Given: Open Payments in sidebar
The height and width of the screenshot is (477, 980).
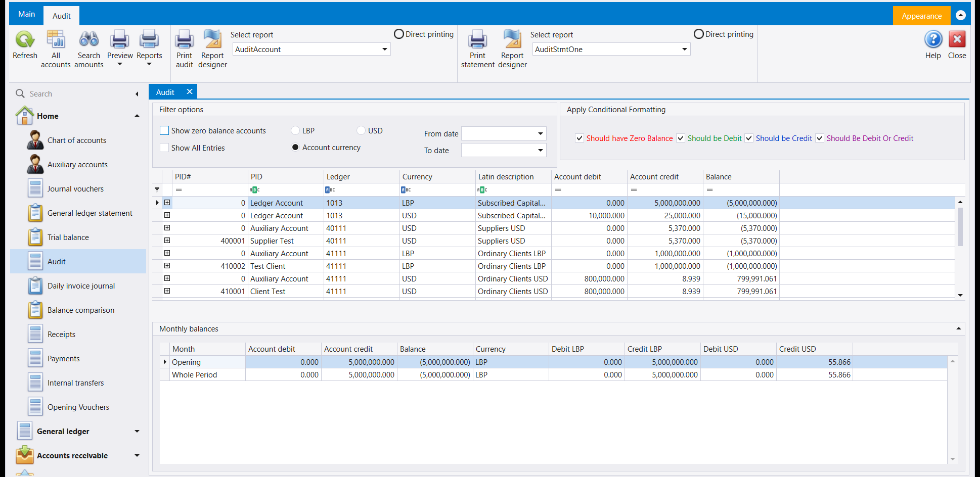Looking at the screenshot, I should (x=63, y=359).
